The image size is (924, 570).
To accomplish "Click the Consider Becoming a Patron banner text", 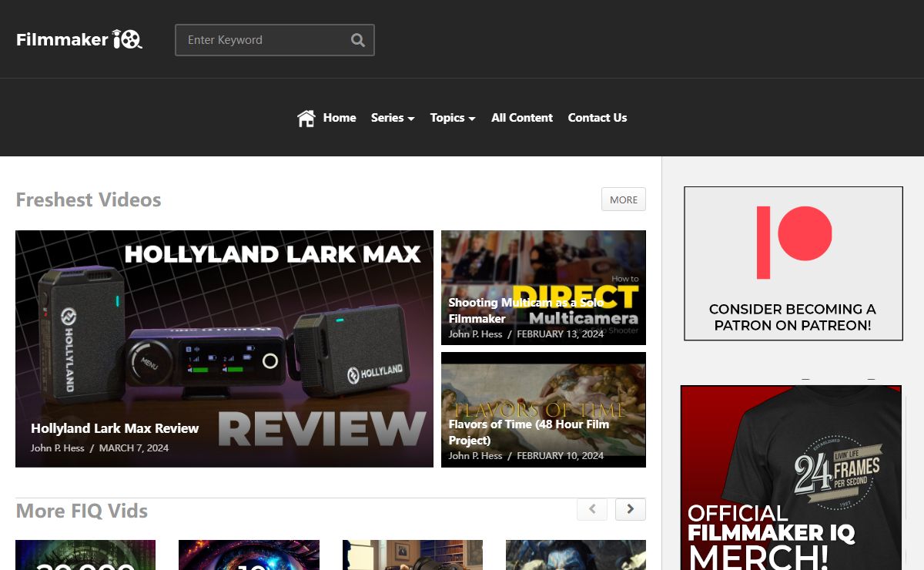I will click(792, 317).
